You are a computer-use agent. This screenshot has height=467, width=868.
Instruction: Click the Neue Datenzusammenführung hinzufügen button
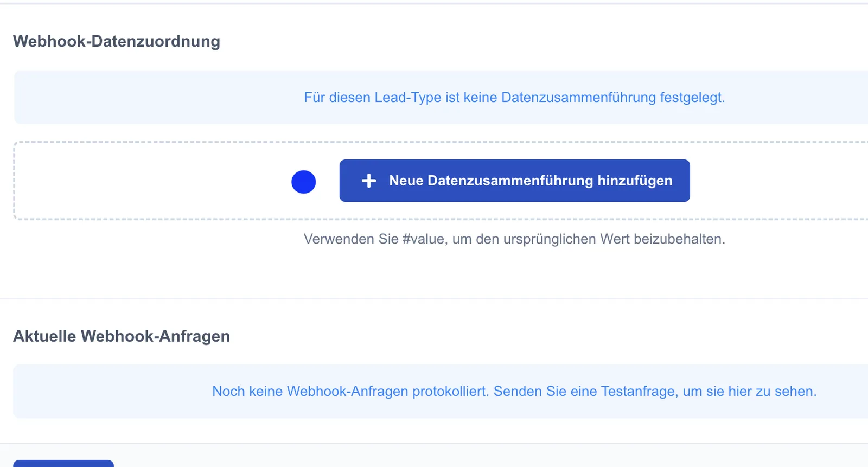[514, 181]
